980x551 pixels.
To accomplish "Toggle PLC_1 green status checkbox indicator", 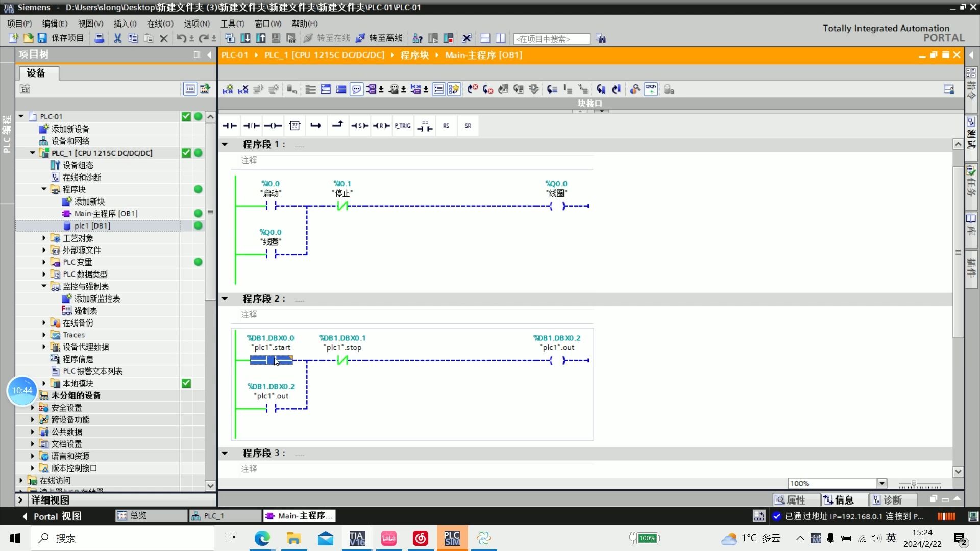I will point(186,153).
